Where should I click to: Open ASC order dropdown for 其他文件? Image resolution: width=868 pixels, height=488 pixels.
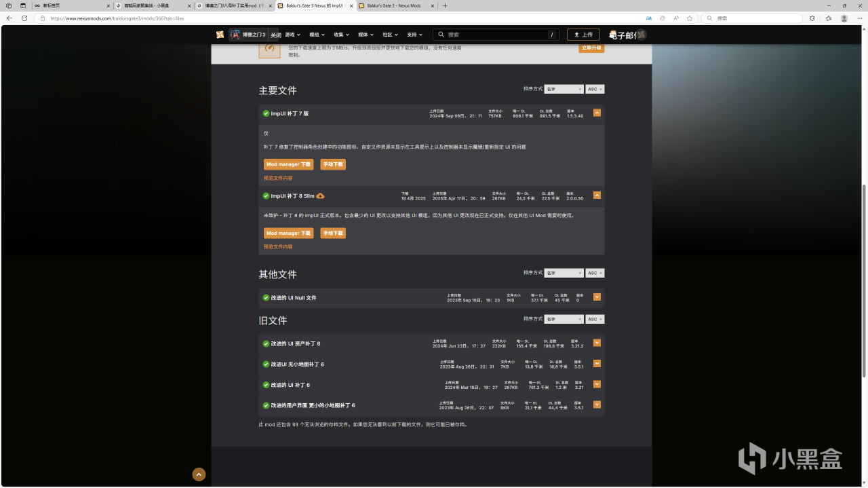tap(595, 273)
